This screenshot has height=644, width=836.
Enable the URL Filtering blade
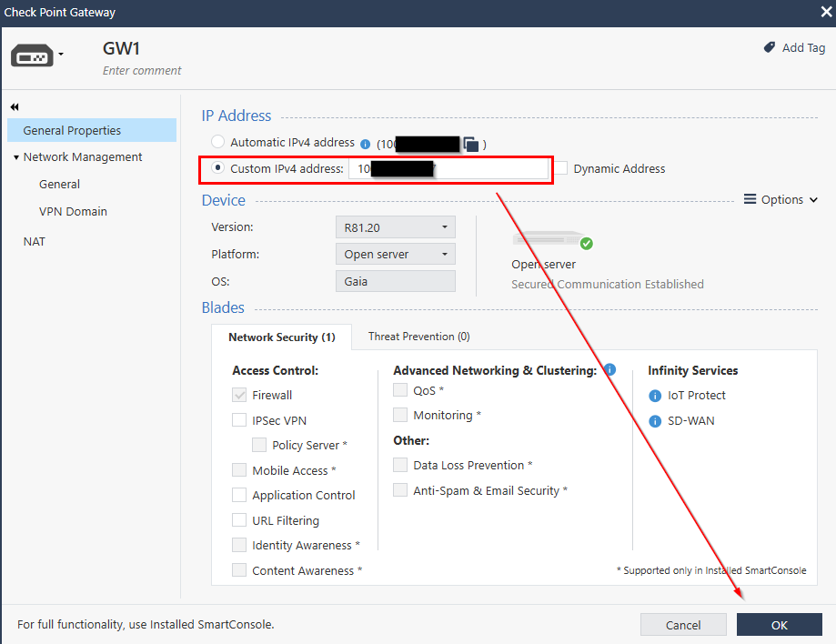pos(239,519)
